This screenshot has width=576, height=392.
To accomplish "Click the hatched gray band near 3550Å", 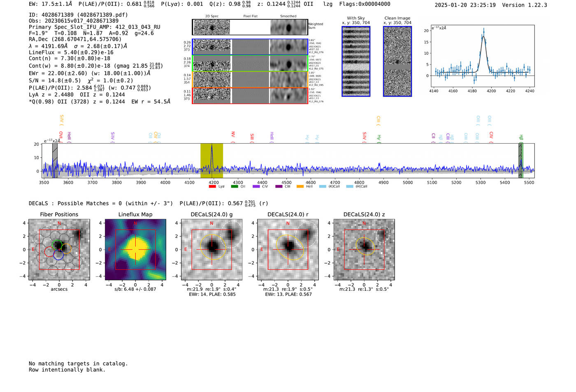I will coord(55,161).
